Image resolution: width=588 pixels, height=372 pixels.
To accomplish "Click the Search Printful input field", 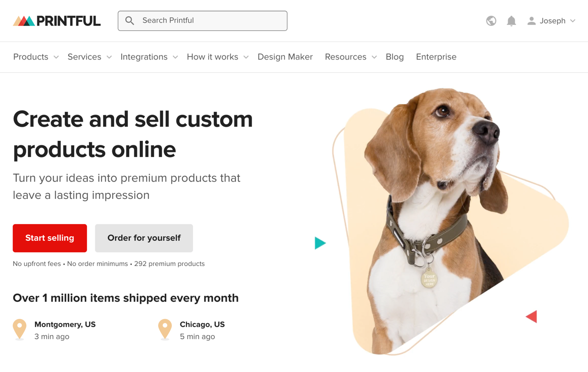I will (202, 21).
